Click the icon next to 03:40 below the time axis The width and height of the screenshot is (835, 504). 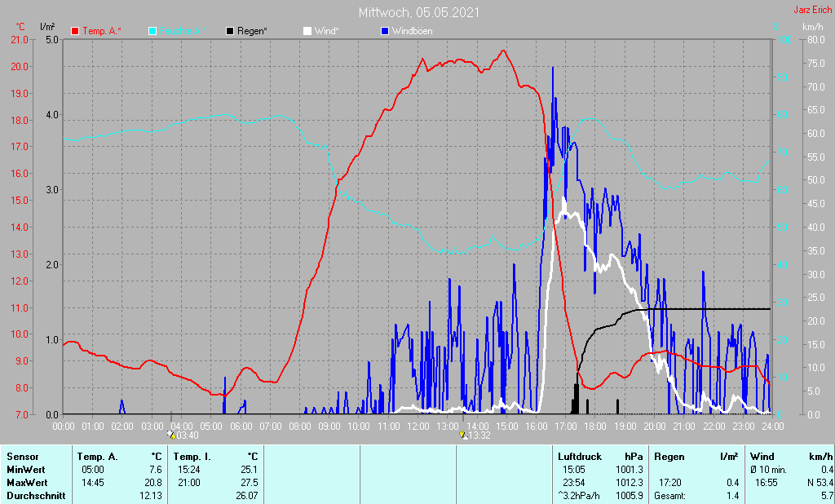click(x=171, y=435)
